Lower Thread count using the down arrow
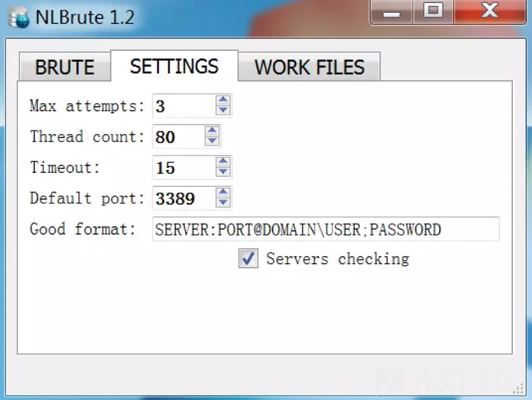 (212, 141)
